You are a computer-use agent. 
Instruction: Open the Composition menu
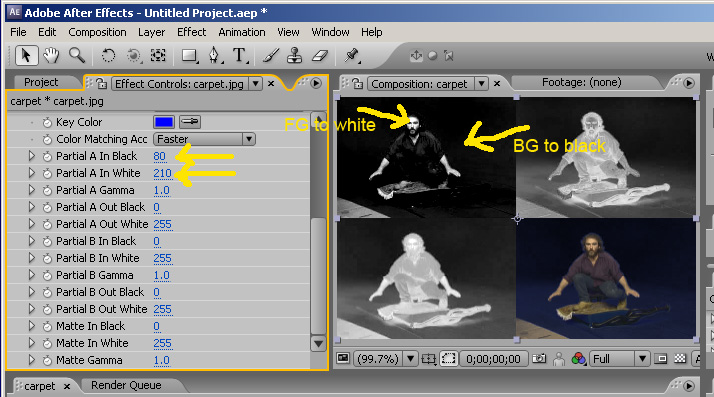[x=97, y=32]
